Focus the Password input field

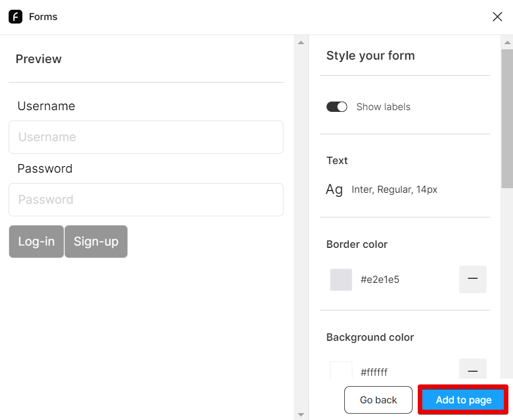[x=146, y=200]
